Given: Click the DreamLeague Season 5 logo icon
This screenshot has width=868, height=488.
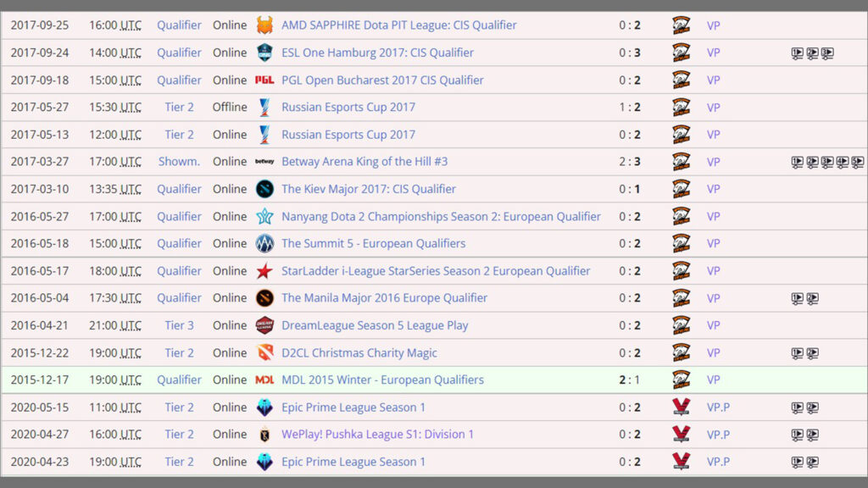Looking at the screenshot, I should tap(264, 325).
